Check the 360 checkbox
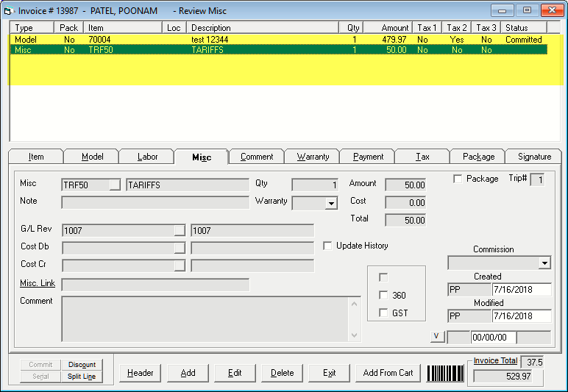This screenshot has width=568, height=392. 383,296
